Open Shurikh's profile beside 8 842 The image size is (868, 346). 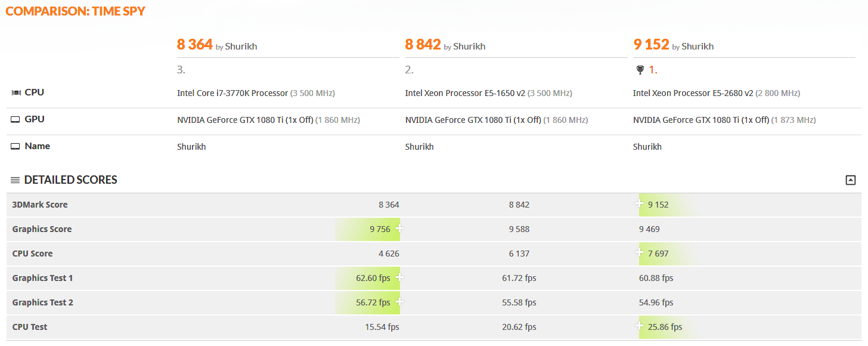469,47
